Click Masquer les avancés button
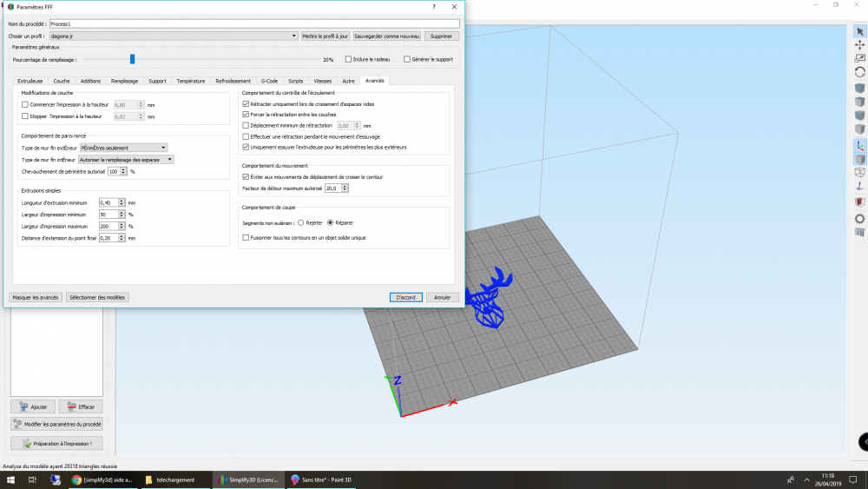868x489 pixels. tap(35, 297)
